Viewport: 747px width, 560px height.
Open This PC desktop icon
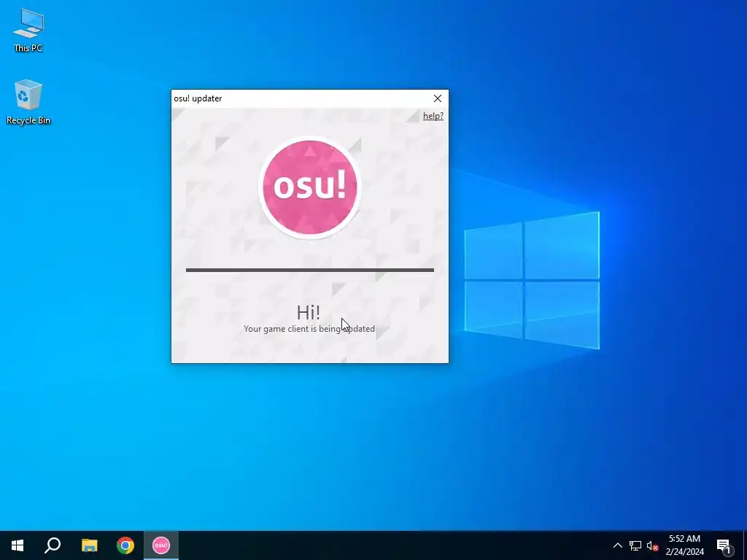click(x=28, y=30)
